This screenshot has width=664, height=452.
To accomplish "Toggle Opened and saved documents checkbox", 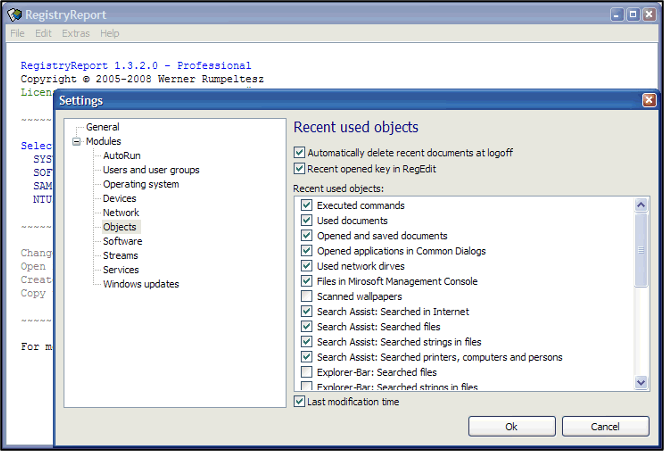I will coord(307,236).
